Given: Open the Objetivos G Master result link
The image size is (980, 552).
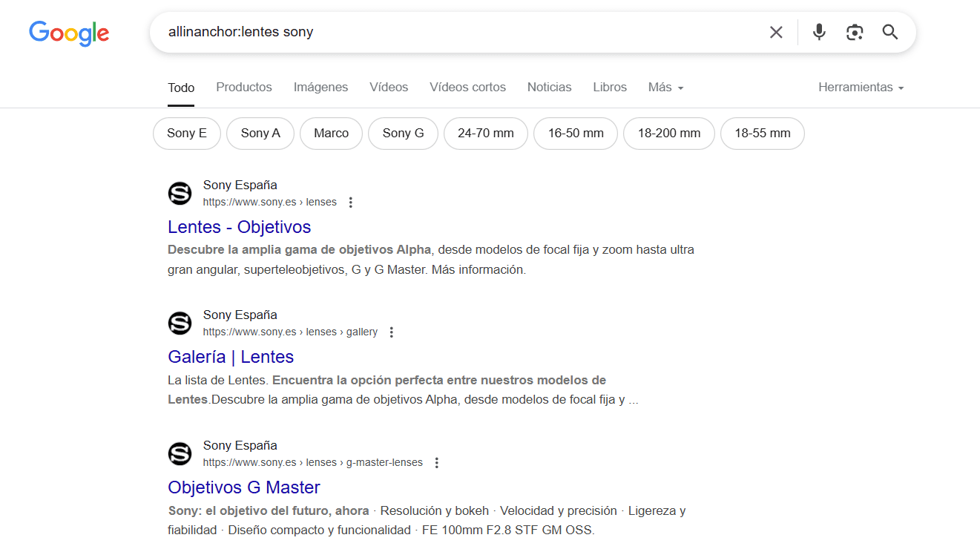Looking at the screenshot, I should [x=244, y=487].
